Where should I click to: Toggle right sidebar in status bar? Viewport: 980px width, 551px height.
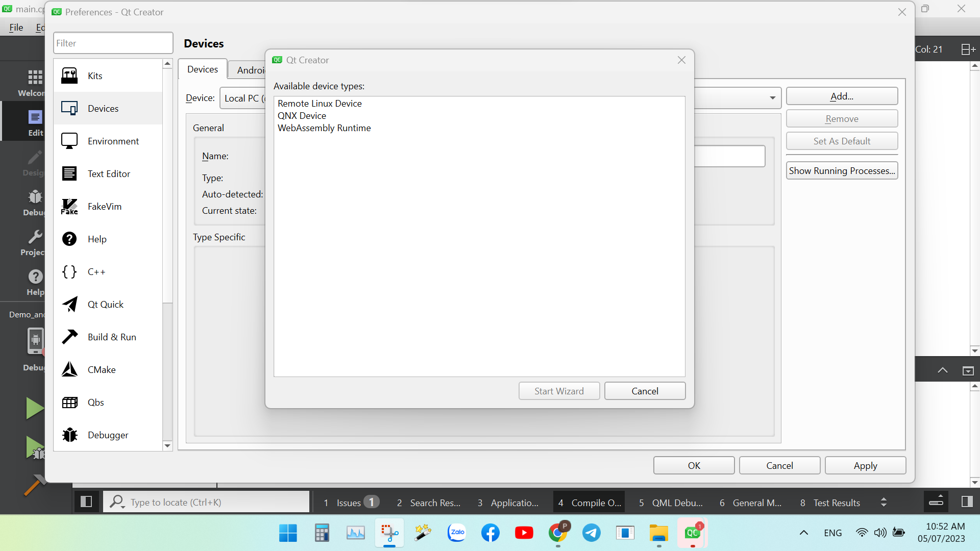click(x=967, y=502)
